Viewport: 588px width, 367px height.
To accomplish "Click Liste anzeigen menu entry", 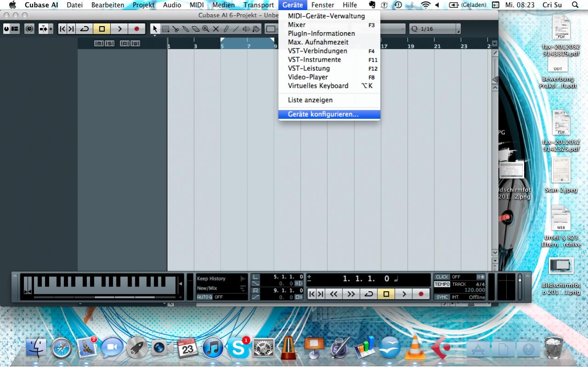I will coord(329,100).
